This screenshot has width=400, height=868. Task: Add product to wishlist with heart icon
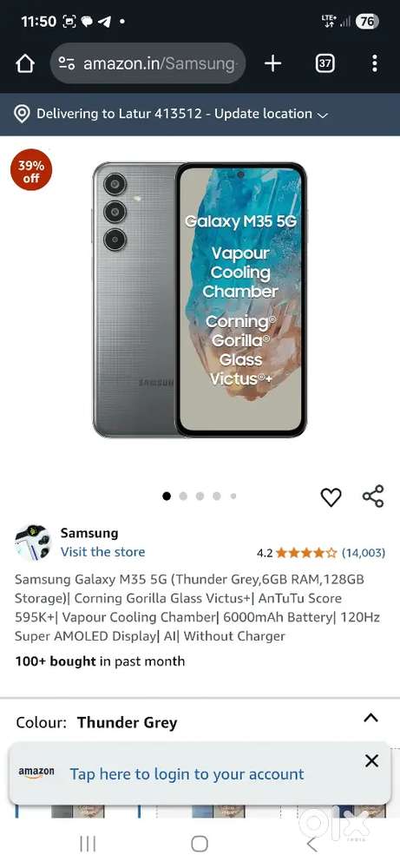click(x=331, y=496)
